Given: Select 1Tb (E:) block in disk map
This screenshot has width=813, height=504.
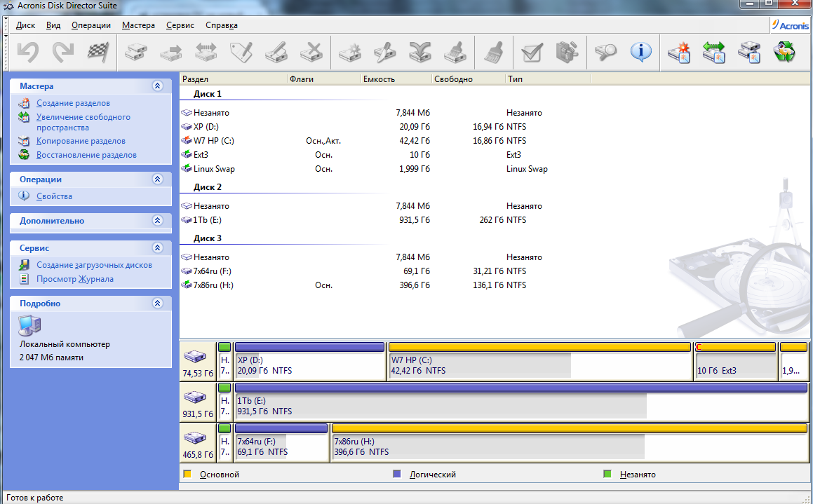Looking at the screenshot, I should (x=521, y=402).
